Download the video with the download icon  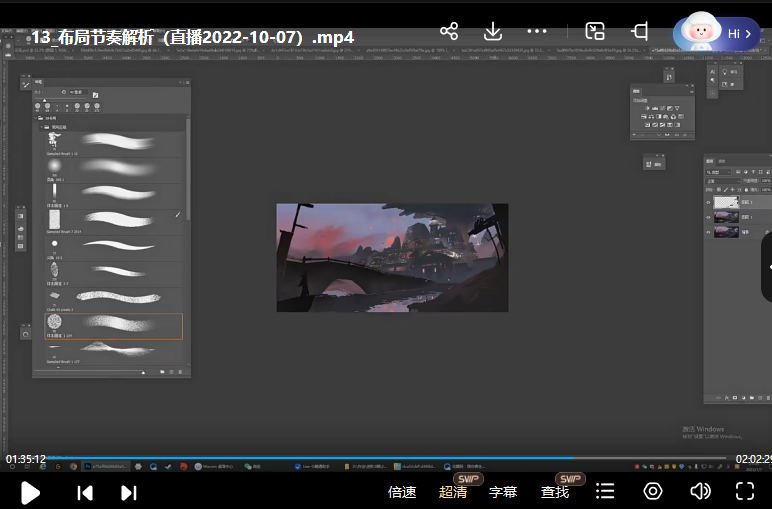click(x=493, y=31)
